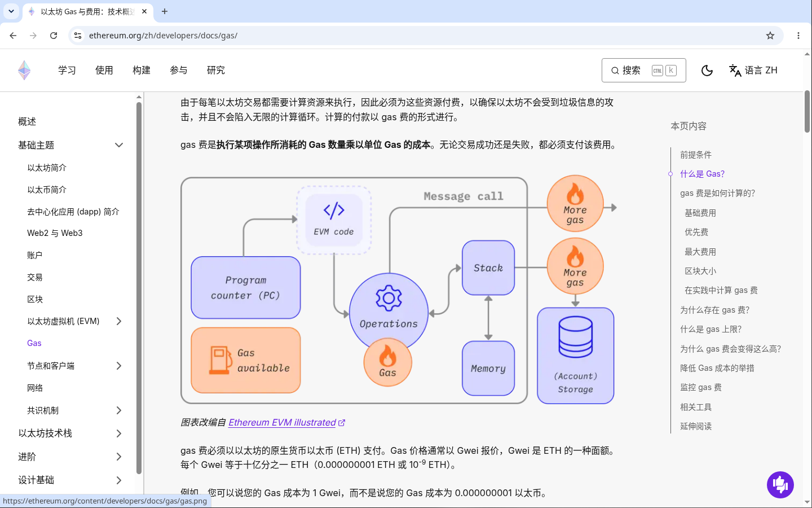Expand 以太坊技术栈 chevron
This screenshot has height=508, width=812.
pos(119,433)
